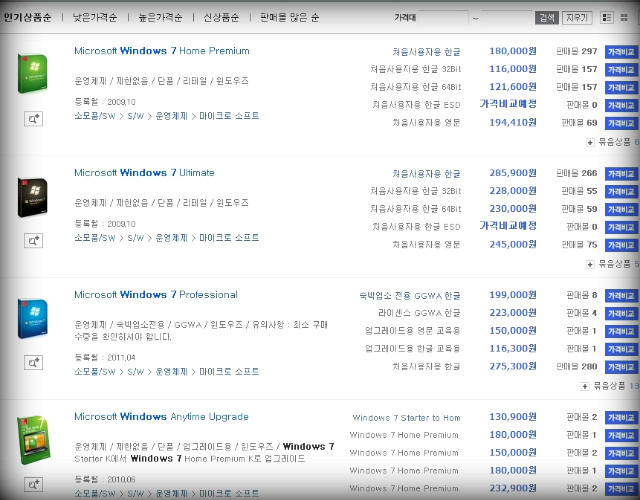Focus the maximum price input field
640x500 pixels.
click(x=506, y=18)
